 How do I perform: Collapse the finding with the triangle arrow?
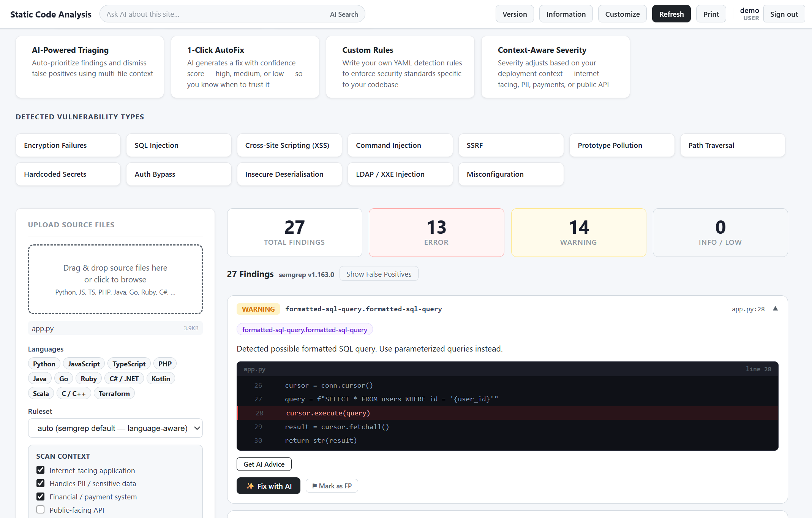click(x=775, y=309)
